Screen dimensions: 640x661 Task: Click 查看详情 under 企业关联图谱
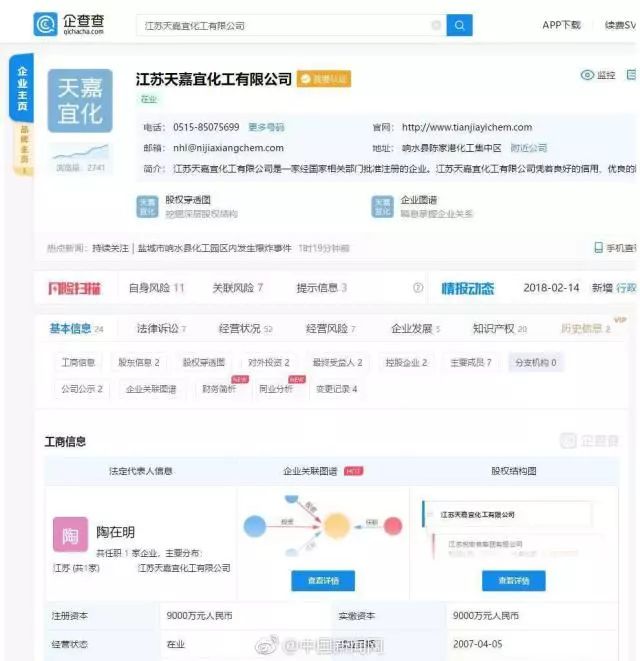323,580
